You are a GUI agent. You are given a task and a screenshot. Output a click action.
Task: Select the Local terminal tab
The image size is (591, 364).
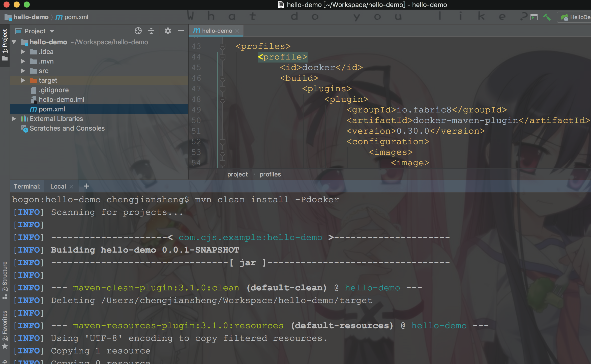(58, 187)
